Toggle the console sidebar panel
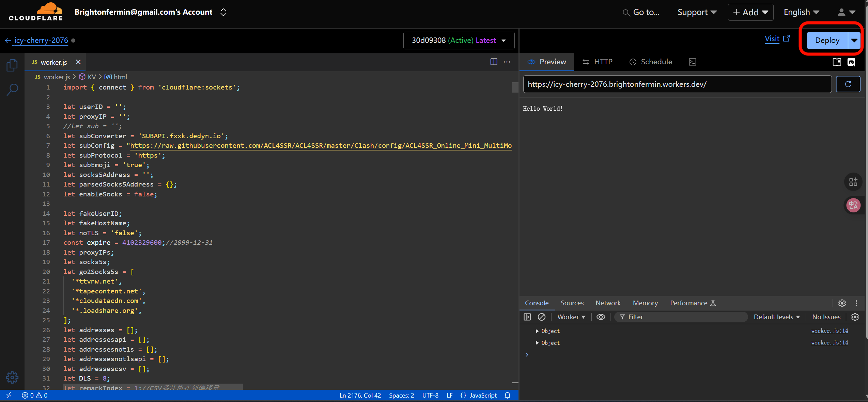Image resolution: width=868 pixels, height=402 pixels. click(x=527, y=317)
